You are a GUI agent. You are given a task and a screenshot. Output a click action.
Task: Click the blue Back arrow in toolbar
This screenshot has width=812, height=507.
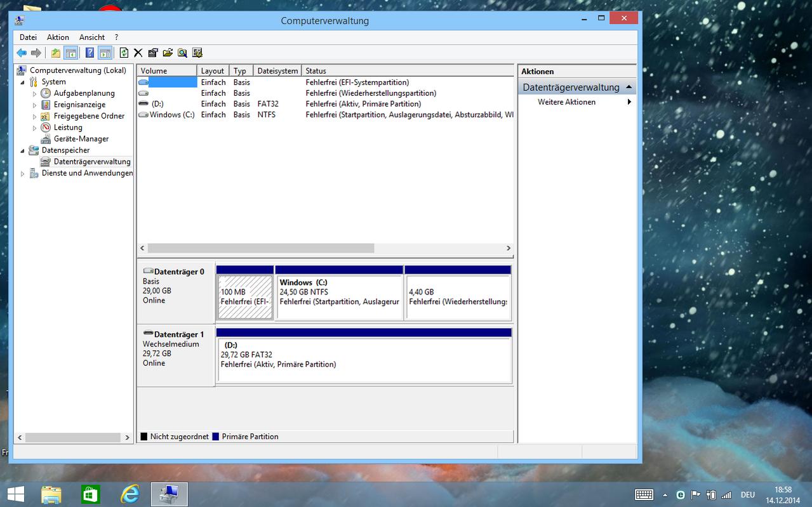pos(22,53)
